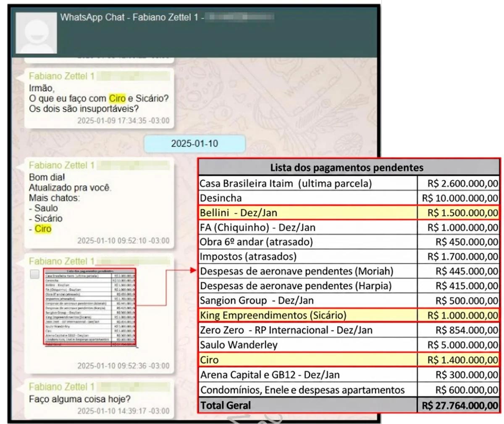Select the 'Bellini - Dez/Jan' cell
The image size is (504, 424).
(x=308, y=213)
